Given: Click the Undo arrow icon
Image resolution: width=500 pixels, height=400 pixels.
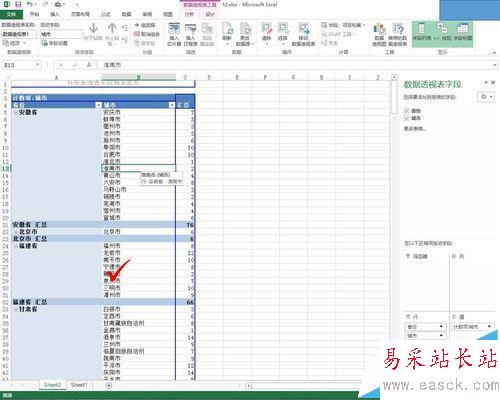Looking at the screenshot, I should point(30,4).
